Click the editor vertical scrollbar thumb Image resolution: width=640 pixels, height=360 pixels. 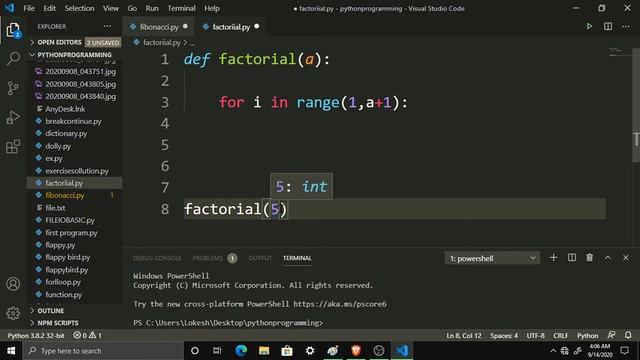636,105
